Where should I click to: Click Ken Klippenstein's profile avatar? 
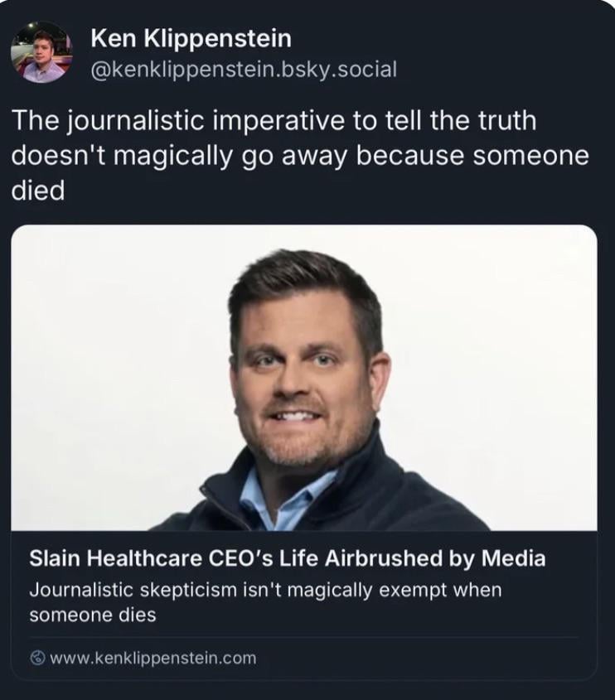[x=41, y=52]
